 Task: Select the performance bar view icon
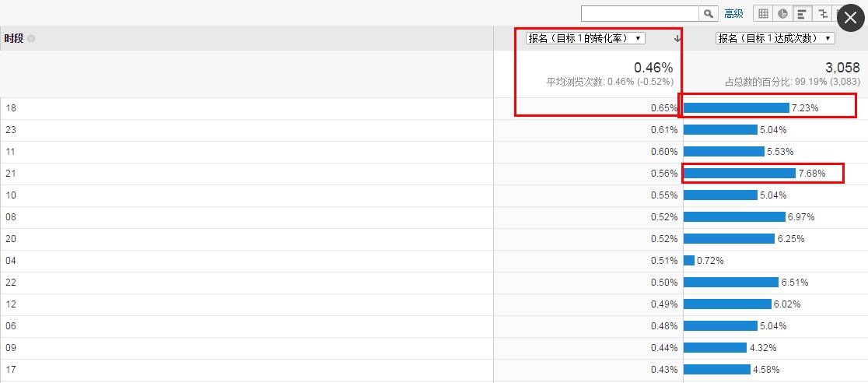click(802, 14)
